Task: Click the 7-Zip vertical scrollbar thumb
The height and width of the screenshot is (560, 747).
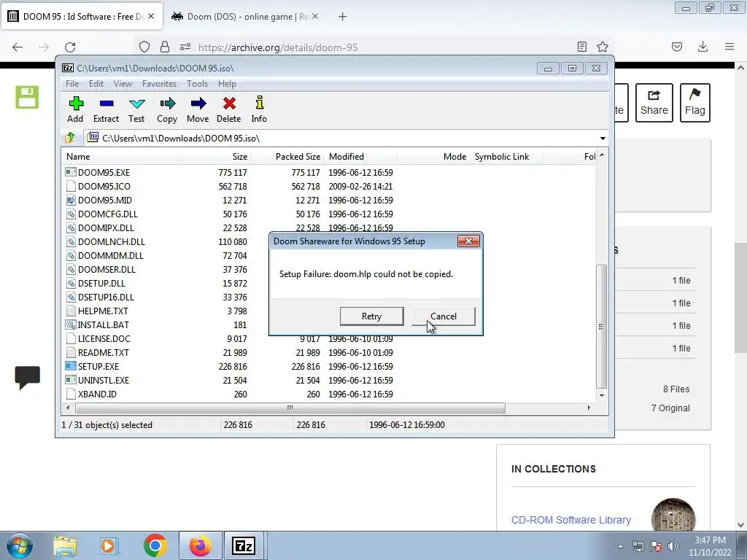Action: pos(602,327)
